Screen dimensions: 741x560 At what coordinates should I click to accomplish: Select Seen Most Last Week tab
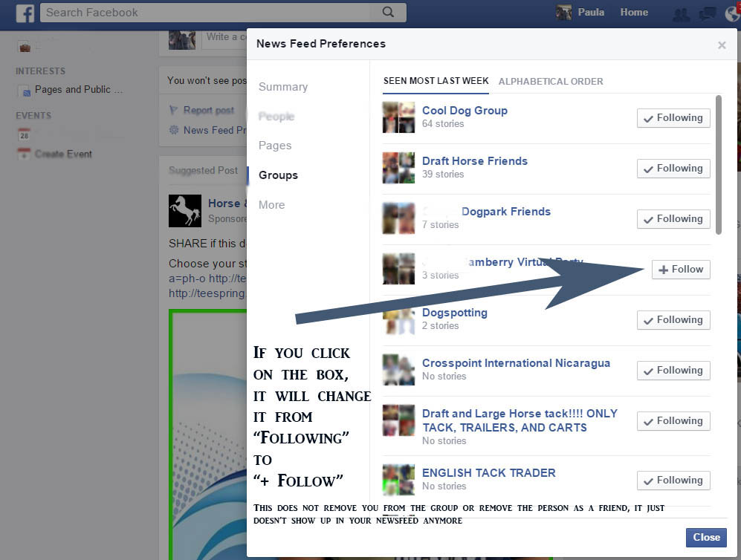[436, 81]
